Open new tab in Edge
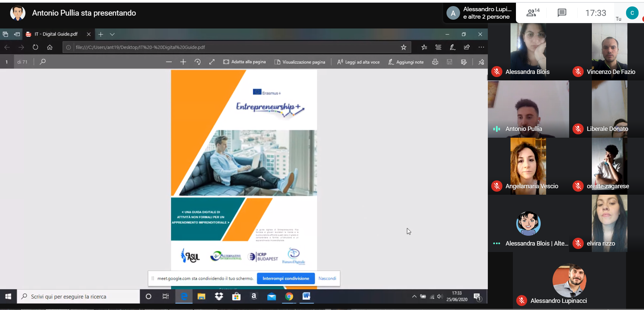Screen dimensions: 644x310 (101, 34)
